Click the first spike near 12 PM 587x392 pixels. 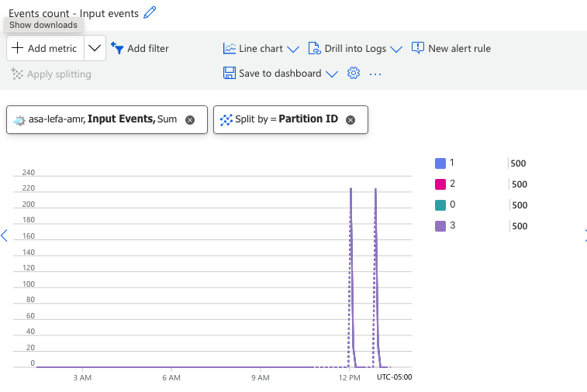pyautogui.click(x=350, y=277)
